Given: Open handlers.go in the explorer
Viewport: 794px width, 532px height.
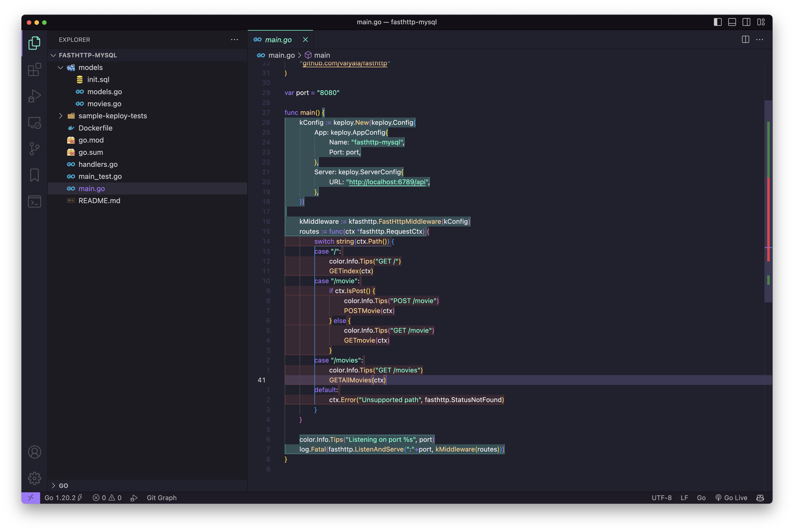Looking at the screenshot, I should (148, 164).
